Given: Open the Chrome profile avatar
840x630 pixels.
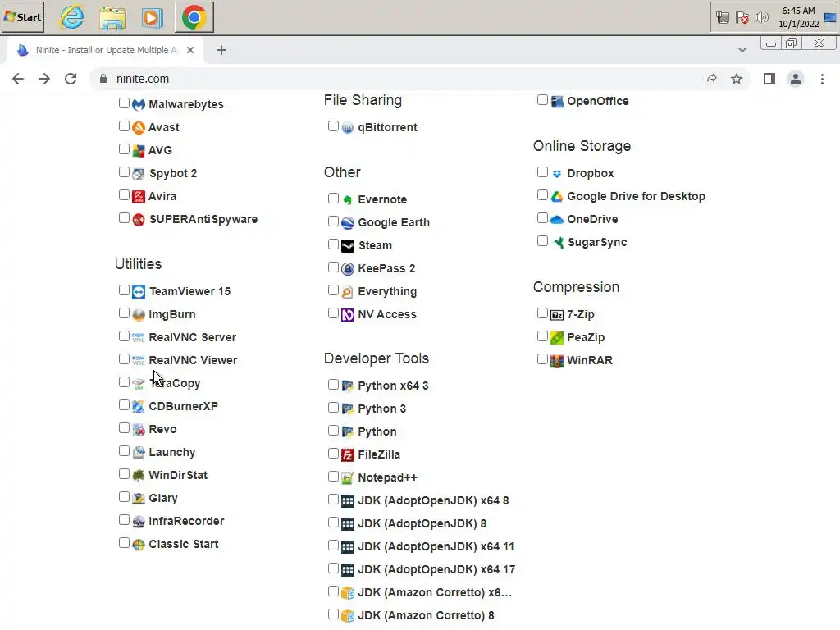Looking at the screenshot, I should (x=796, y=80).
